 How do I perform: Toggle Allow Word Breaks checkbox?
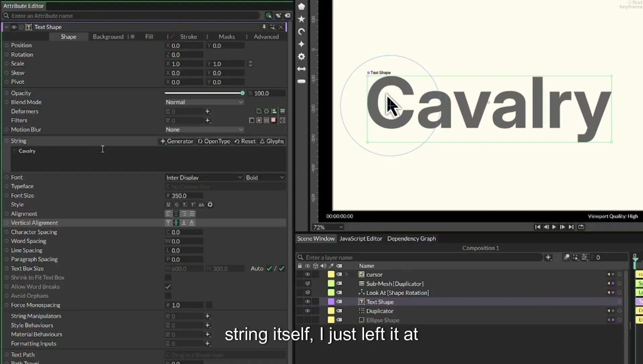[x=168, y=287]
